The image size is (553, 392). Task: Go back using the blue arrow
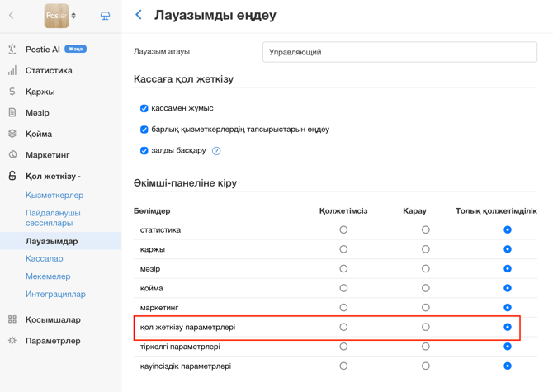[x=139, y=15]
